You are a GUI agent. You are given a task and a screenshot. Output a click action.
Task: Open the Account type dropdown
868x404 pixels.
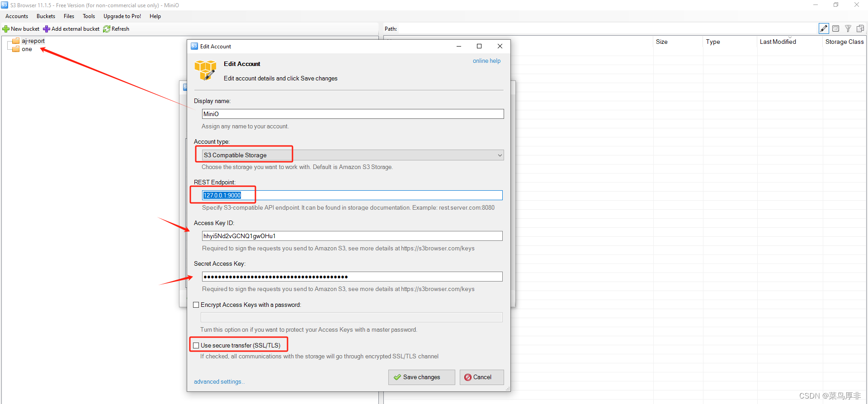353,155
